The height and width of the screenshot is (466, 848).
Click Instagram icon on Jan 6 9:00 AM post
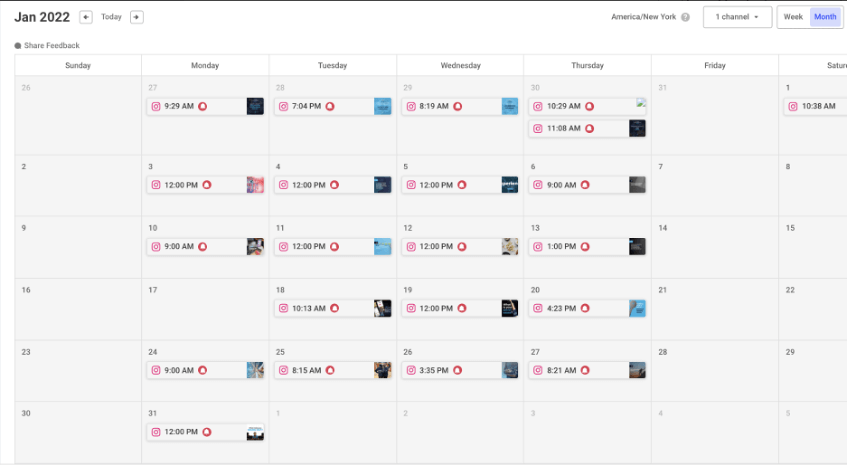pos(538,185)
